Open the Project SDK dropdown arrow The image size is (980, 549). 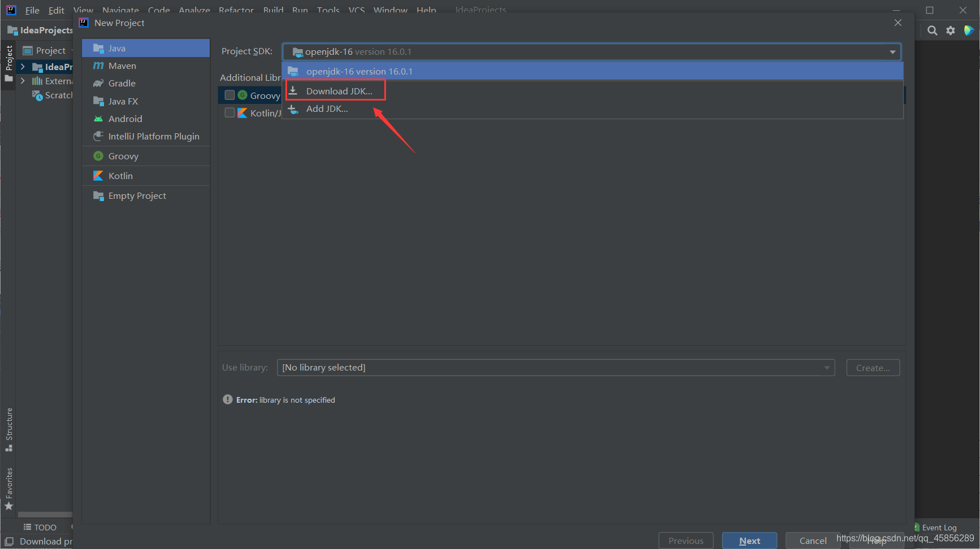click(x=892, y=52)
